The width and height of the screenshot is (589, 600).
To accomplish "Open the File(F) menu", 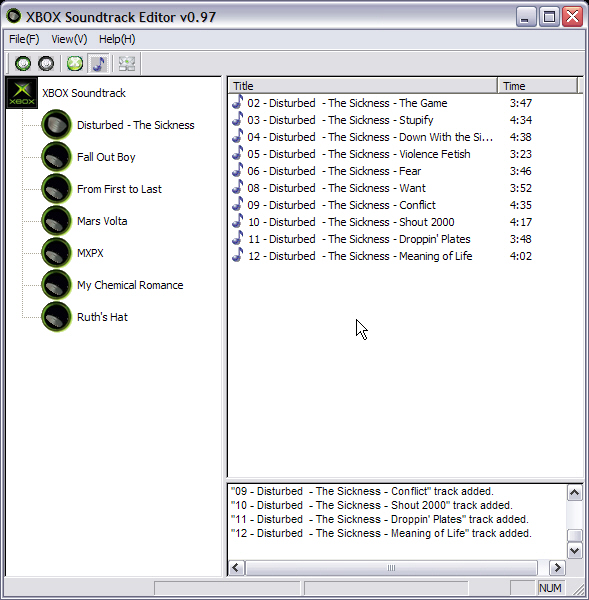I will point(24,39).
